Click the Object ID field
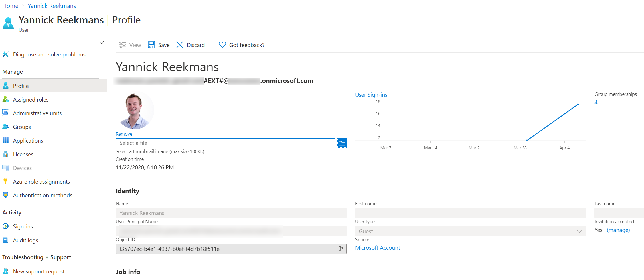The height and width of the screenshot is (280, 644). 231,249
